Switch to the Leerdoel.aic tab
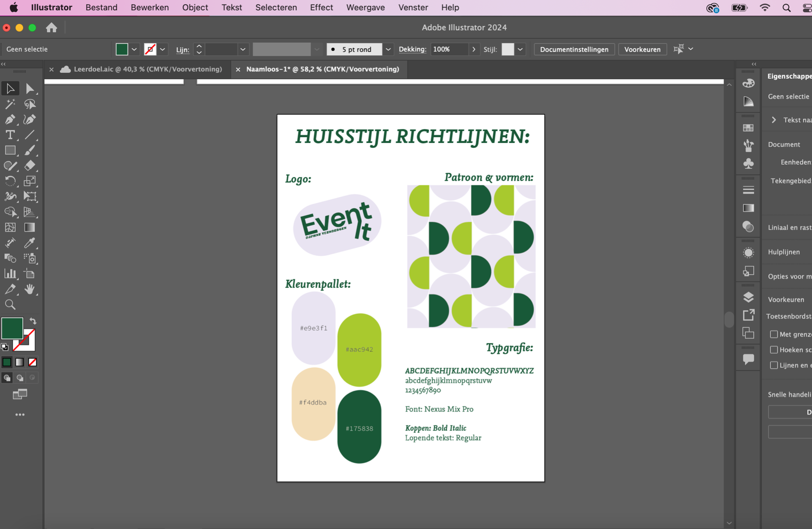Viewport: 812px width, 529px height. coord(147,69)
